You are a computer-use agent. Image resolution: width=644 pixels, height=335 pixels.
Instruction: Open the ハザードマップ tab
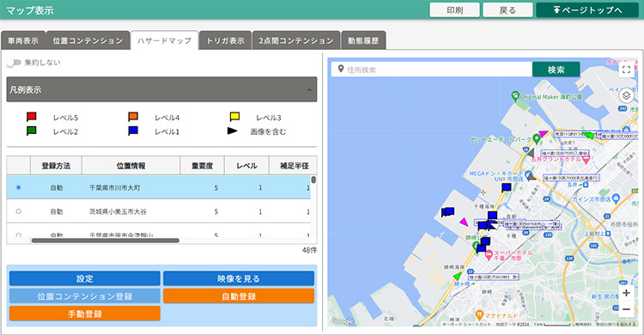click(164, 40)
